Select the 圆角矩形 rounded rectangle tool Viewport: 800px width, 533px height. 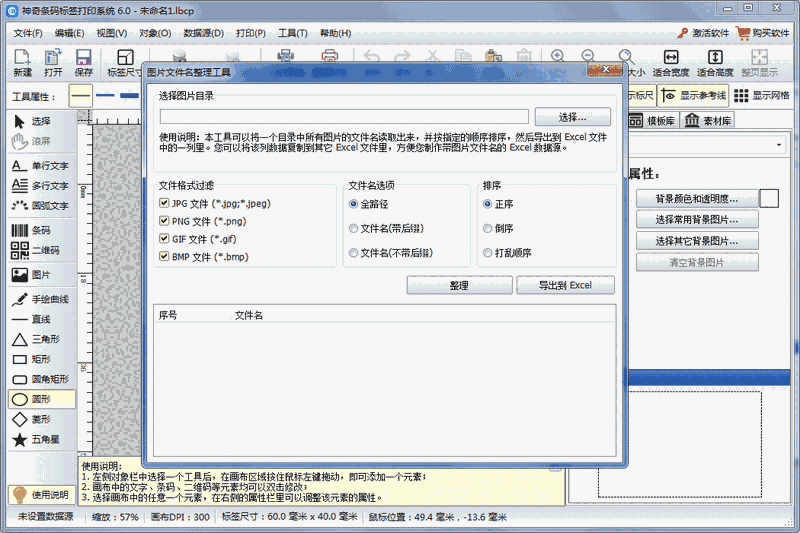point(42,379)
